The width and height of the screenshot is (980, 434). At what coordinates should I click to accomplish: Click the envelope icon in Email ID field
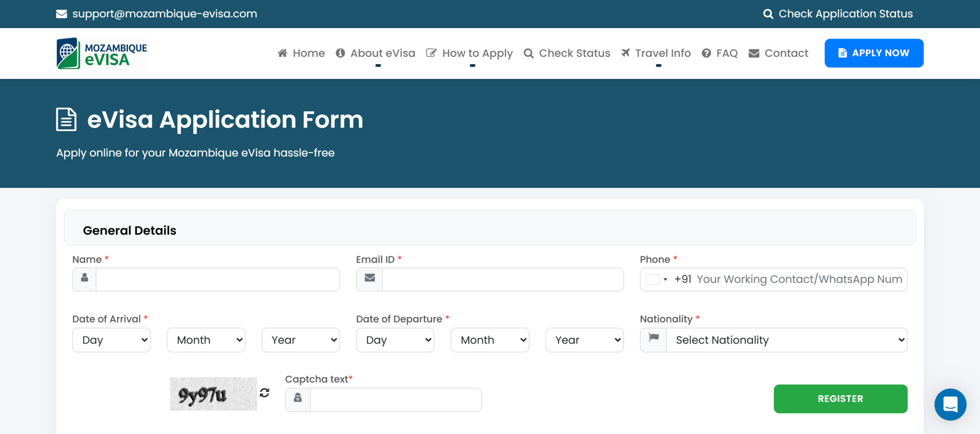tap(369, 279)
